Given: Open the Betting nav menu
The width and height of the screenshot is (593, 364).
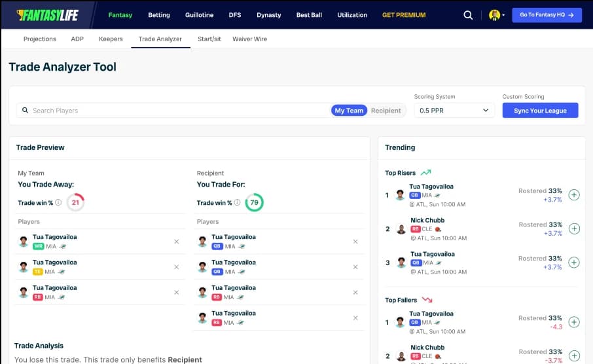Looking at the screenshot, I should coord(159,15).
